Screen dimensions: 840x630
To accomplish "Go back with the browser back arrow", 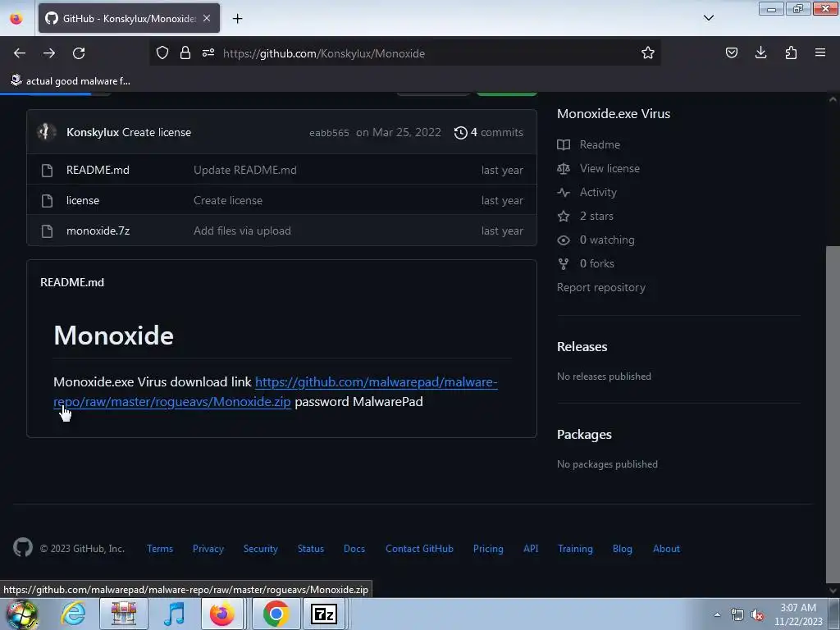I will [x=20, y=53].
